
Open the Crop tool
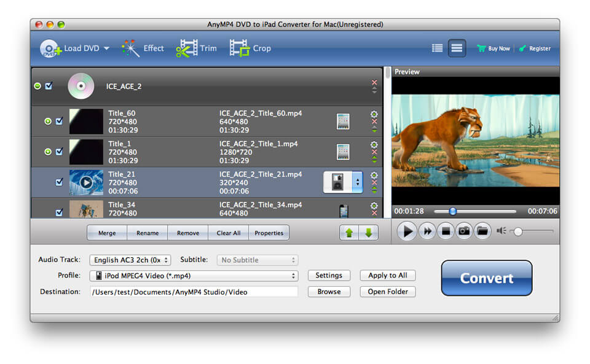[x=250, y=48]
